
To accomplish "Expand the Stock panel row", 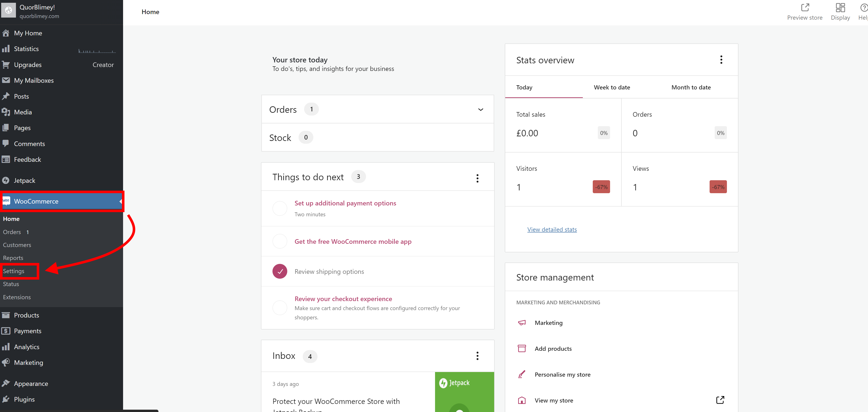I will pyautogui.click(x=377, y=137).
